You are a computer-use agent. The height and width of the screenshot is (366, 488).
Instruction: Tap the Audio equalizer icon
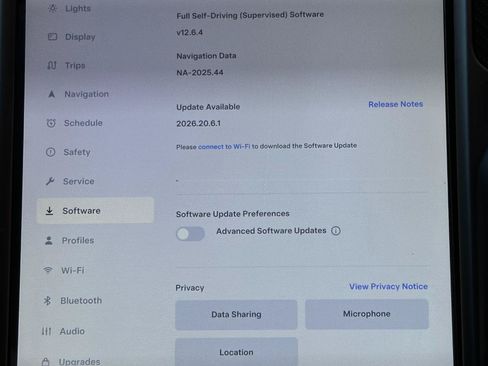pyautogui.click(x=46, y=331)
